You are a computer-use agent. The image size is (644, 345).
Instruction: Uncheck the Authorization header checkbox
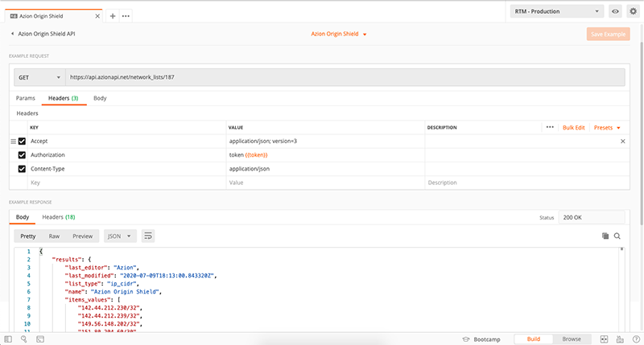pos(22,155)
